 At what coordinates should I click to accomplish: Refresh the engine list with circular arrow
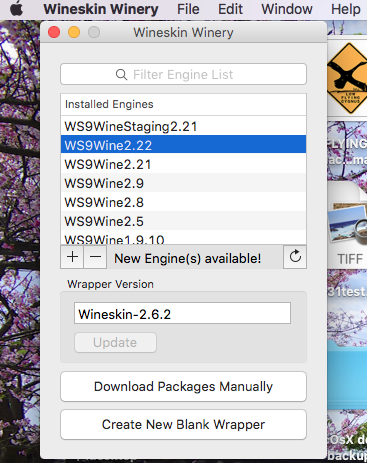point(295,257)
